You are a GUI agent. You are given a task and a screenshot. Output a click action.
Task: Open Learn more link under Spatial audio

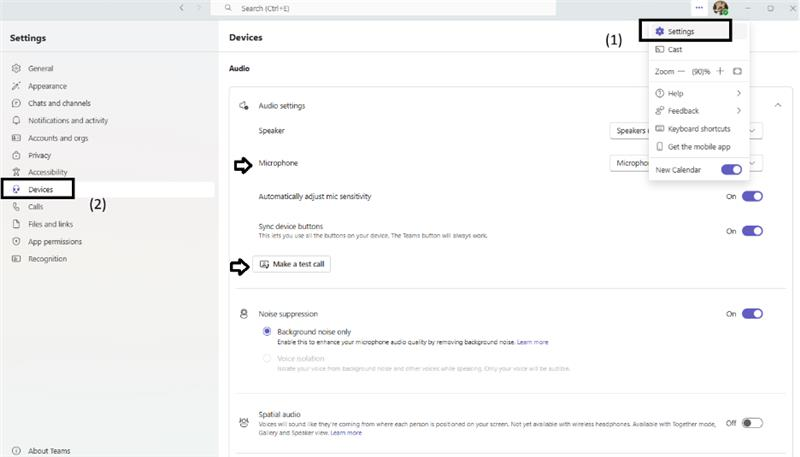(346, 433)
